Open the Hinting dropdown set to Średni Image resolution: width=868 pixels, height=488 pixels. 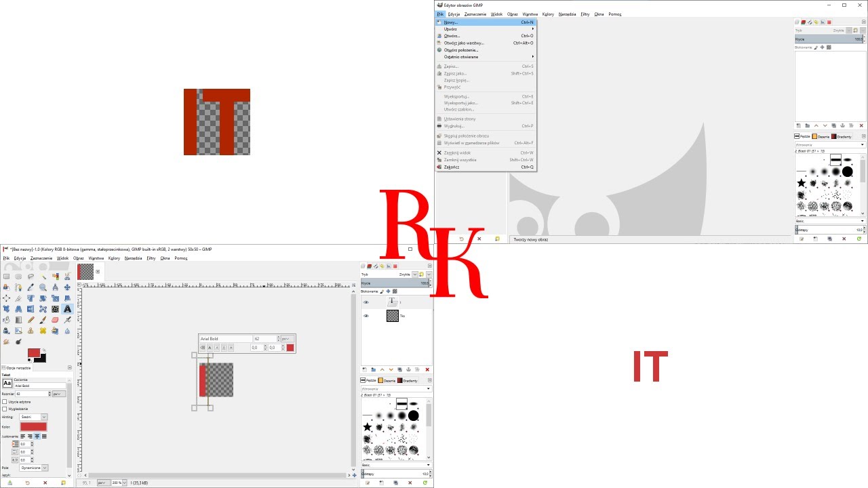pyautogui.click(x=33, y=417)
